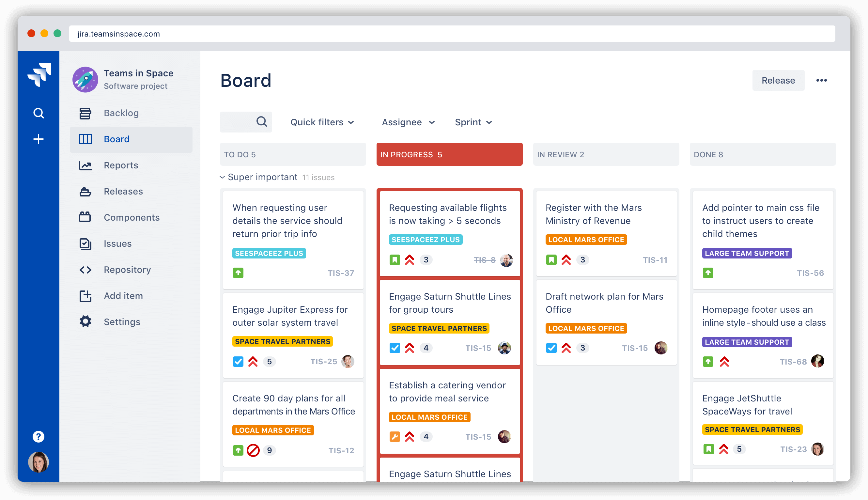868x500 pixels.
Task: Click the Reports navigation icon
Action: pyautogui.click(x=85, y=165)
